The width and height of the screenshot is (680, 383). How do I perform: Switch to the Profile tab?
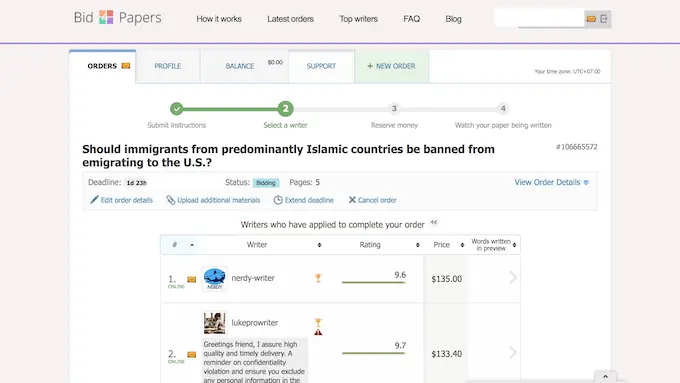168,66
